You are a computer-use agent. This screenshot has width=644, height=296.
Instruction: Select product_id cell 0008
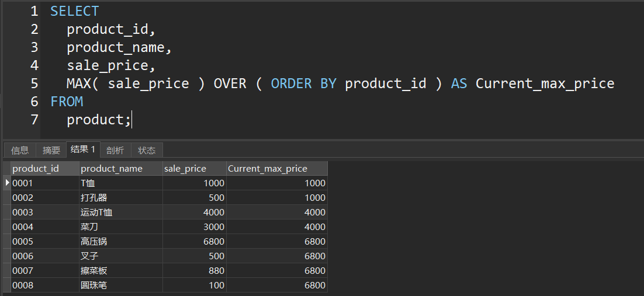[x=23, y=285]
